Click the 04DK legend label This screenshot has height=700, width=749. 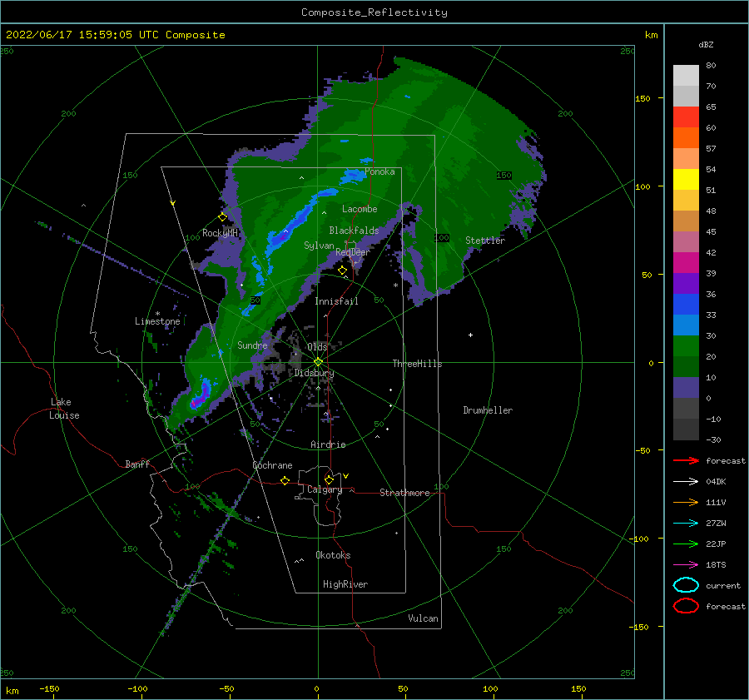(x=716, y=481)
